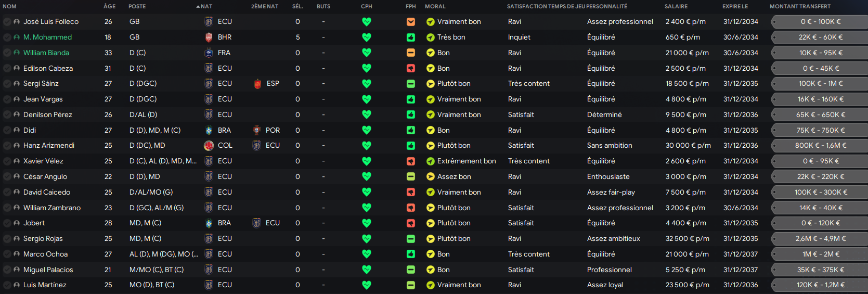The width and height of the screenshot is (868, 294).
Task: Click the Bahrain flag icon beside M. Mohammed
Action: coord(209,37)
